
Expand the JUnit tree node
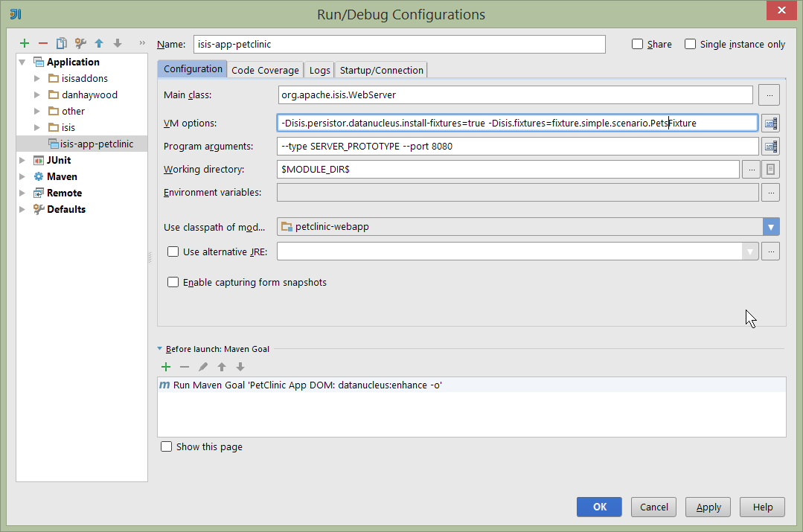22,160
